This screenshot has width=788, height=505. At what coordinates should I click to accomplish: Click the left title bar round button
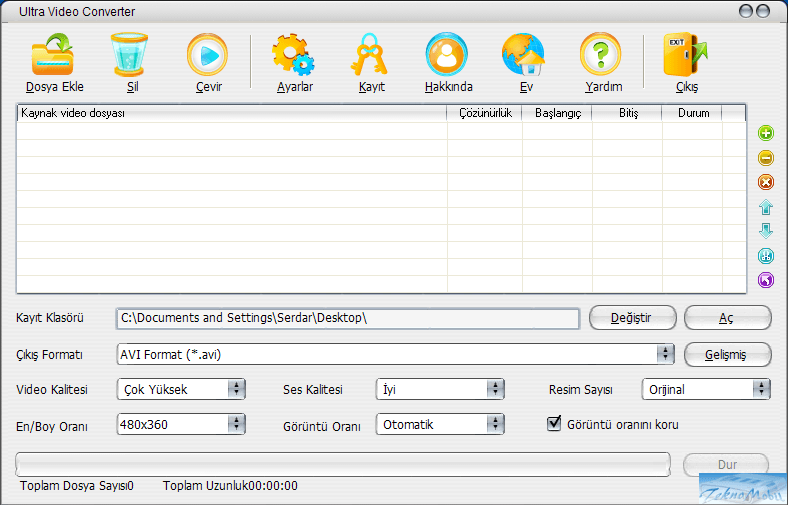(746, 11)
